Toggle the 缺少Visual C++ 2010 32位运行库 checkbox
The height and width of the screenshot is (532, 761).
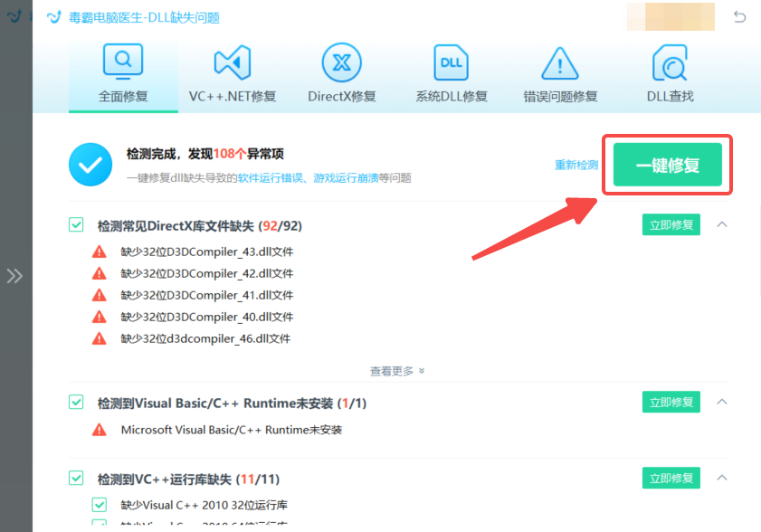tap(100, 505)
